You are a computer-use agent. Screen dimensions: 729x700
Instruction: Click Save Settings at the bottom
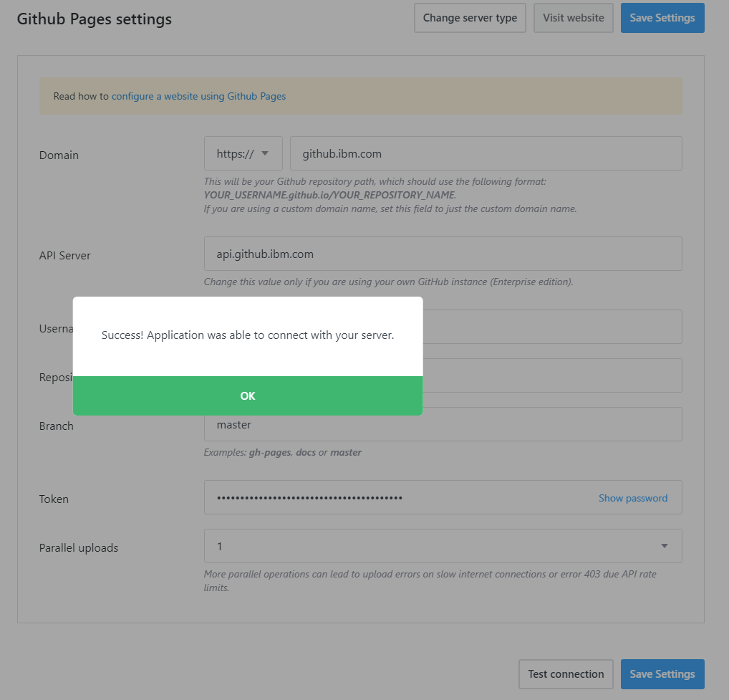[662, 673]
